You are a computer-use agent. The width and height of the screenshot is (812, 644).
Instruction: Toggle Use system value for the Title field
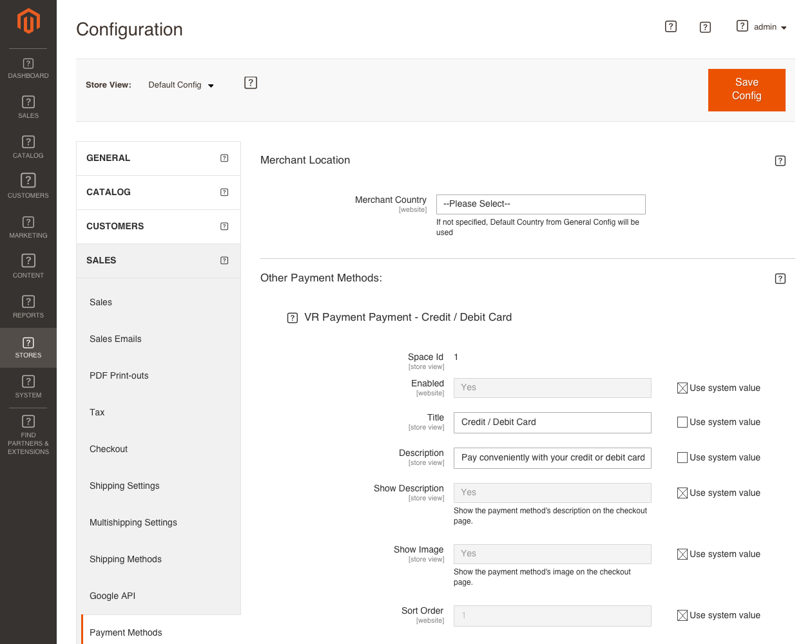coord(682,422)
